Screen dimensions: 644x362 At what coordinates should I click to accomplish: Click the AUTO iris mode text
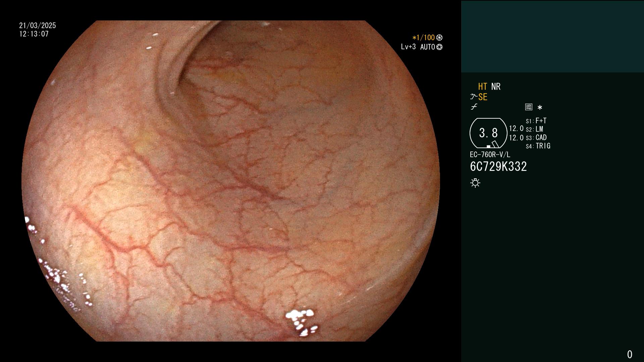coord(428,47)
